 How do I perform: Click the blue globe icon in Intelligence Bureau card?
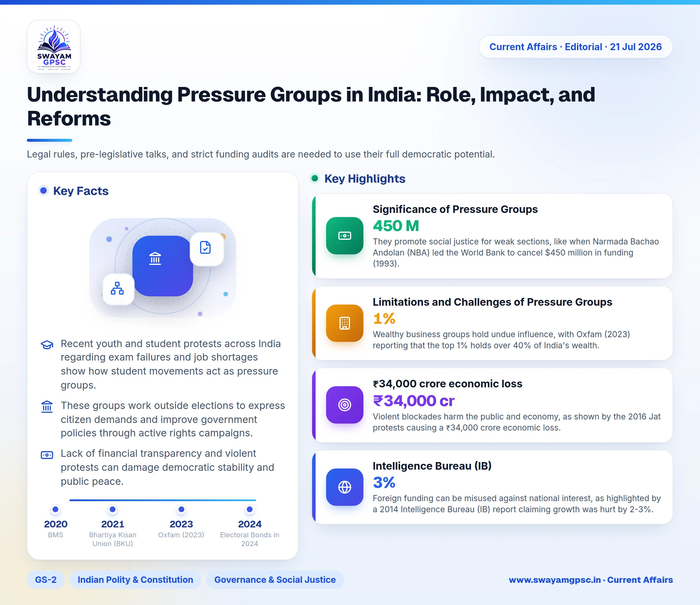344,487
